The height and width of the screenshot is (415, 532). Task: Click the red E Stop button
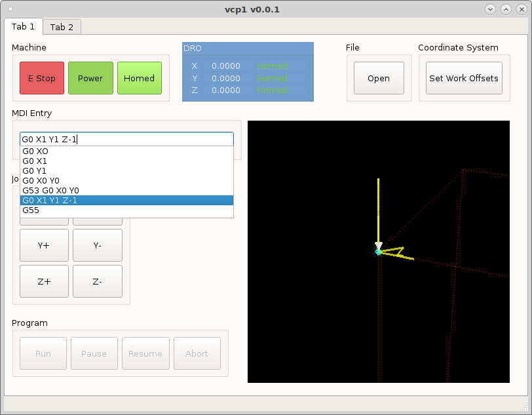pyautogui.click(x=42, y=78)
